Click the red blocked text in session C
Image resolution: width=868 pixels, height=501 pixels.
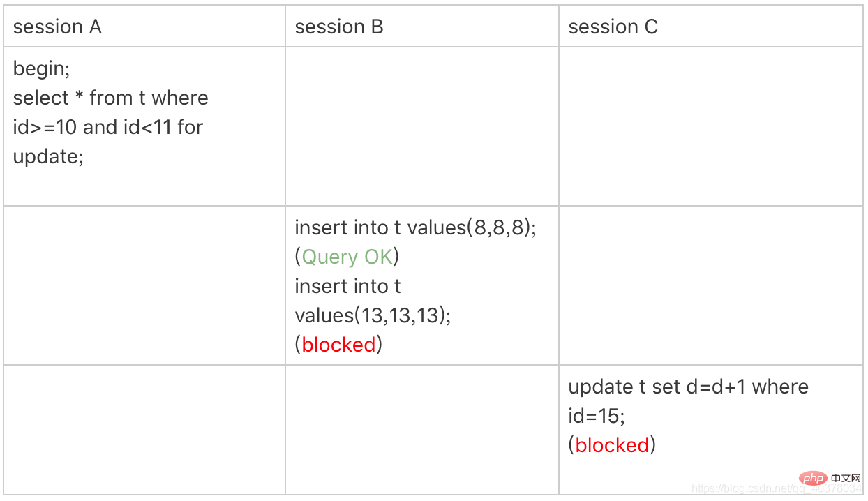tap(613, 445)
